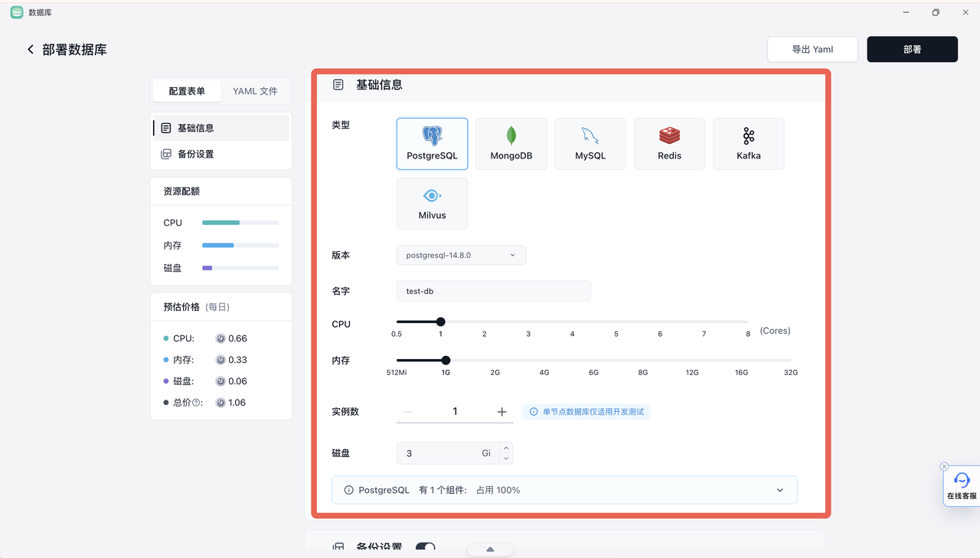Click the info icon in single-node notice

click(x=534, y=412)
